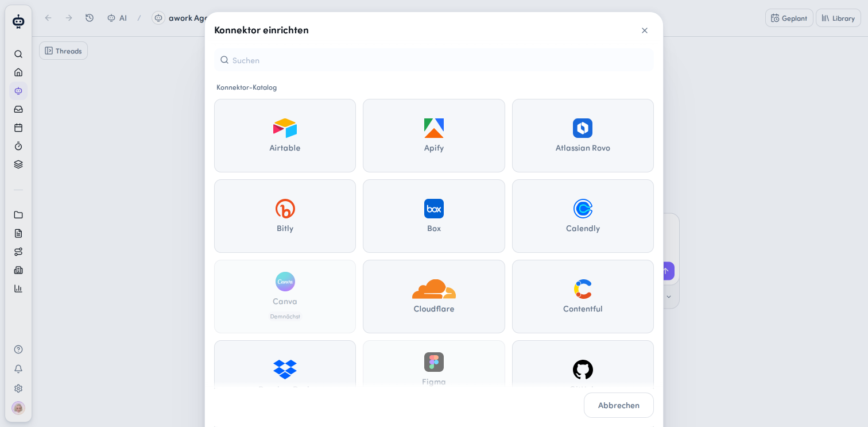Select the Contentful connector card
This screenshot has height=427, width=868.
pyautogui.click(x=583, y=297)
